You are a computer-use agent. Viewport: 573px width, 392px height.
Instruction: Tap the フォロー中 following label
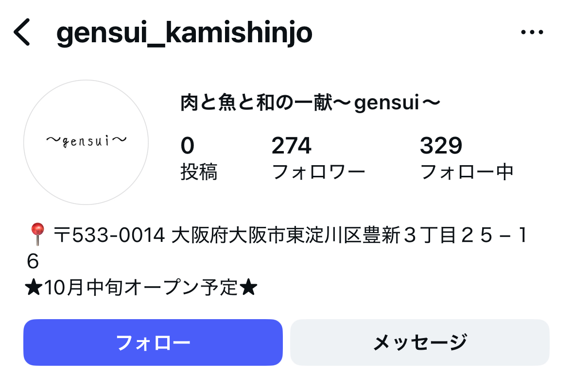[x=468, y=171]
